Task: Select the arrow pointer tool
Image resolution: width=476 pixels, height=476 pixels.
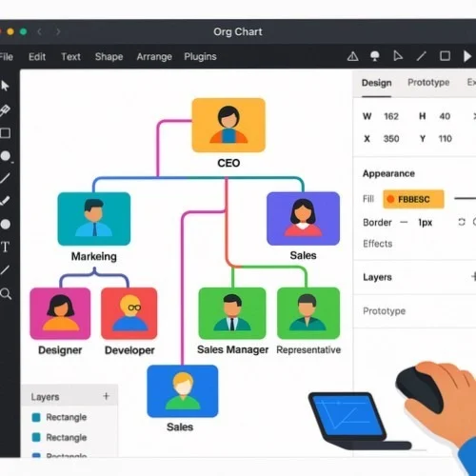Action: (5, 86)
